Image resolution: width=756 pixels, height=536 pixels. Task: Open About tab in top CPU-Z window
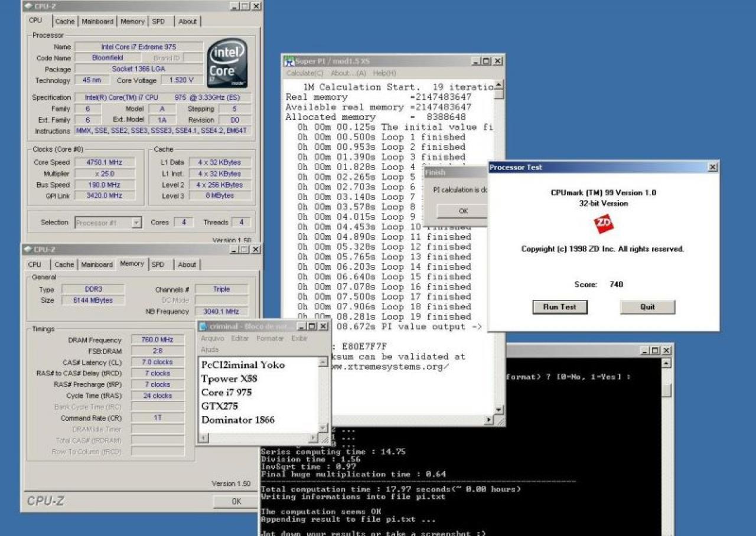[187, 21]
